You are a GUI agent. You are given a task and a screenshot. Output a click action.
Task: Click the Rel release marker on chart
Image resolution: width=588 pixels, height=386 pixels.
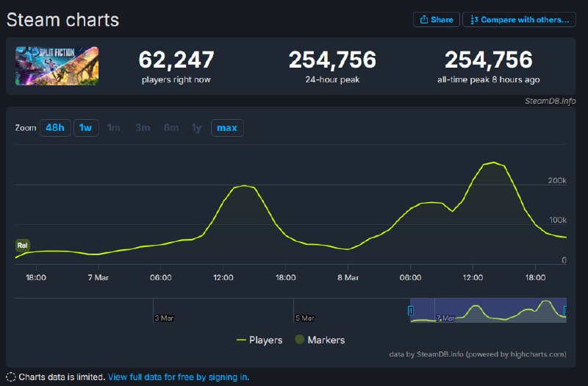click(x=23, y=246)
